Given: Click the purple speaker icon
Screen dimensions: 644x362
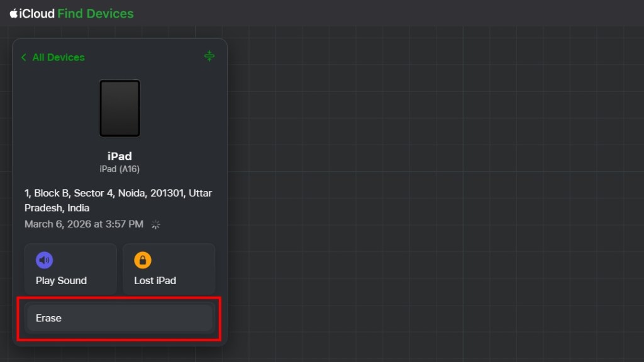Looking at the screenshot, I should tap(45, 260).
